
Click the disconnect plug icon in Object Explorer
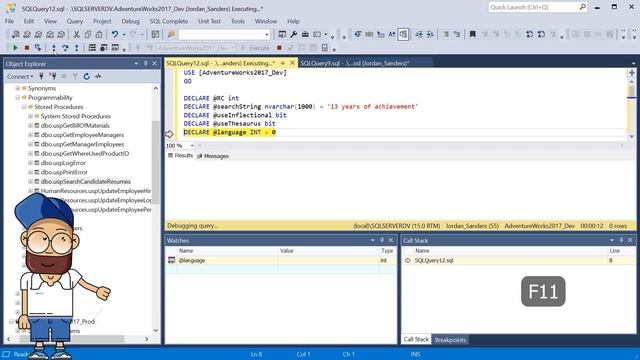53,76
